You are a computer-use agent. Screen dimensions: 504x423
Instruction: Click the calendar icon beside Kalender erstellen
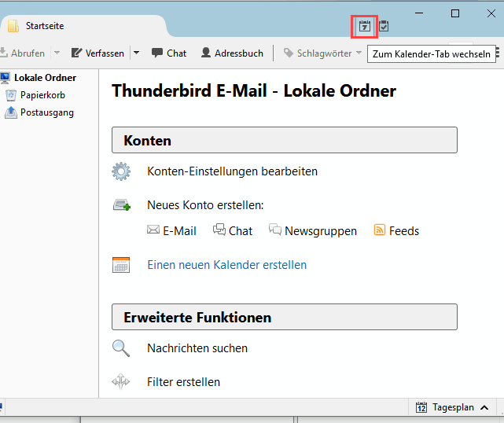coord(121,265)
